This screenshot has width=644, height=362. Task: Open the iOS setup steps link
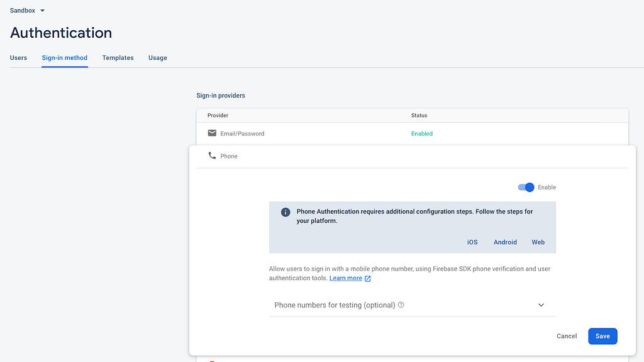coord(472,242)
